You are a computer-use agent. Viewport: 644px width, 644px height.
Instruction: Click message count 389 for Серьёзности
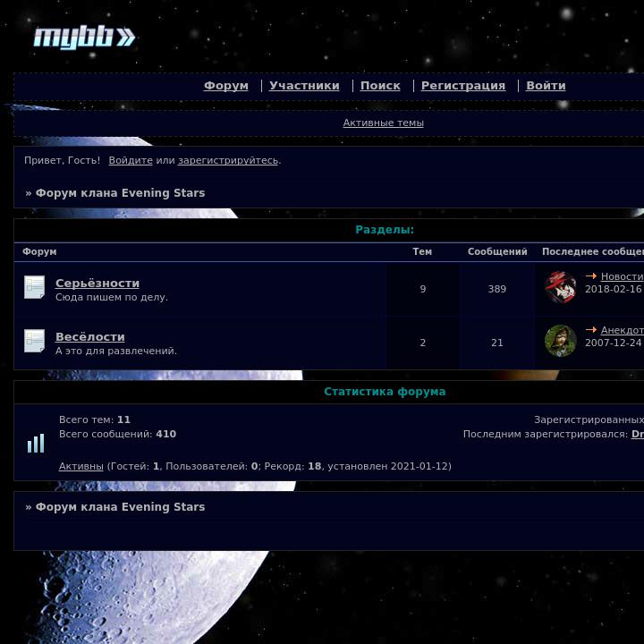point(497,289)
